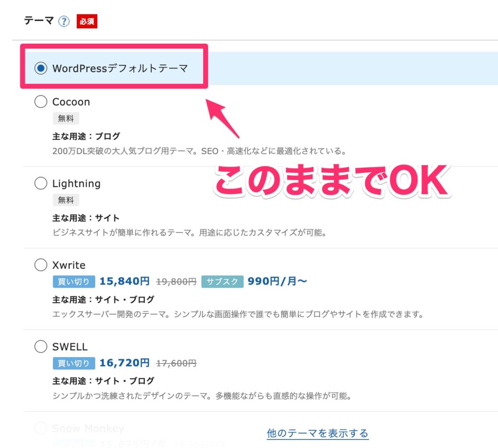498x448 pixels.
Task: Click the 無料 badge under Lightning
Action: pos(66,200)
